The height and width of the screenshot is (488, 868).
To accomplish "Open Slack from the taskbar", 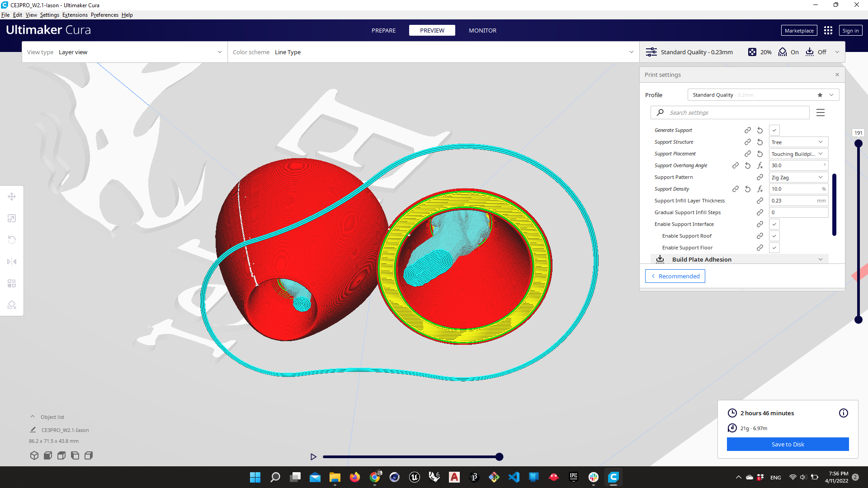I will pos(594,477).
